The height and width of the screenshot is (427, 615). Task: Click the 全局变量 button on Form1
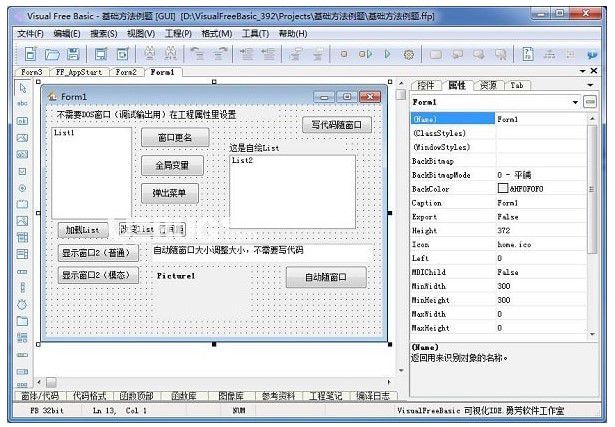(172, 165)
